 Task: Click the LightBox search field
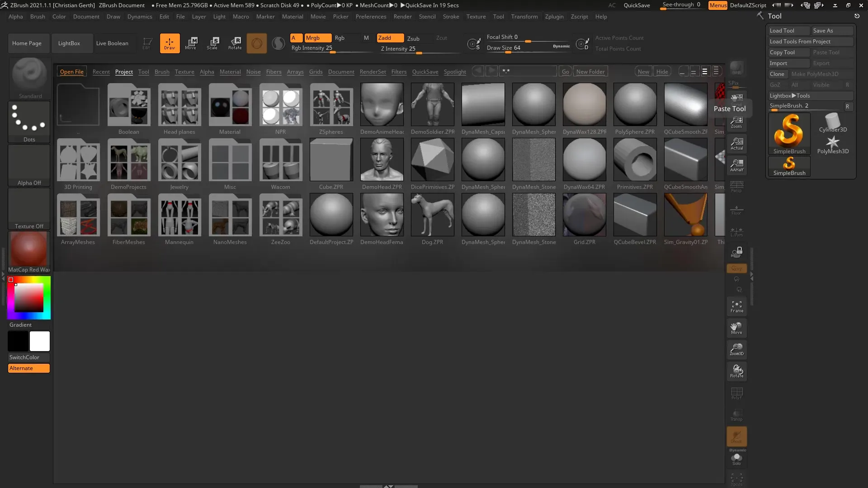coord(528,71)
